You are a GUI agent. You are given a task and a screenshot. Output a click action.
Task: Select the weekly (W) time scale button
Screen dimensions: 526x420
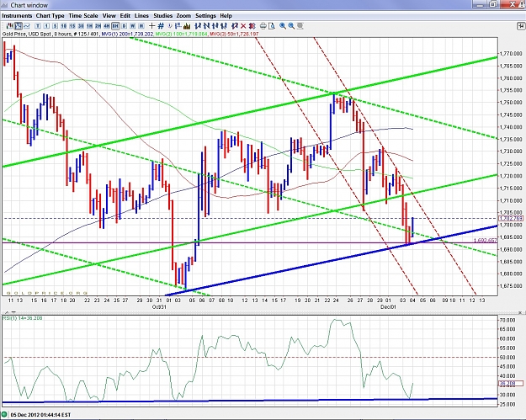tap(133, 26)
